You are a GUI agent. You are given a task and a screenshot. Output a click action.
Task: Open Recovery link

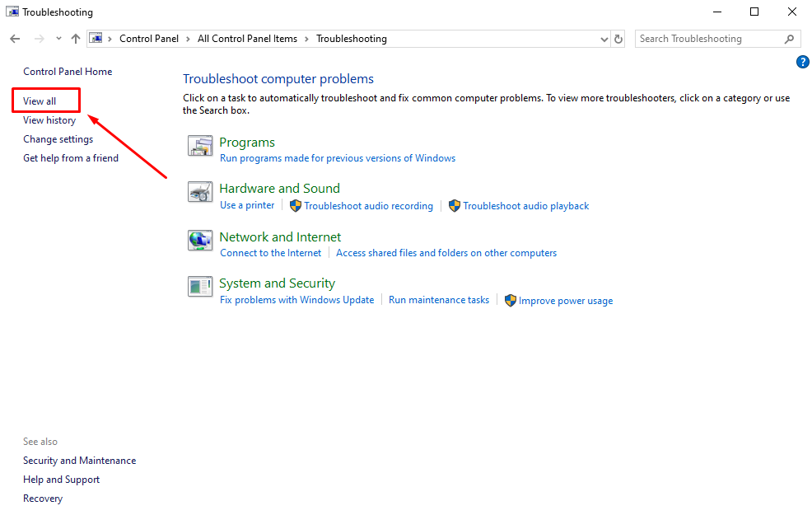coord(43,499)
